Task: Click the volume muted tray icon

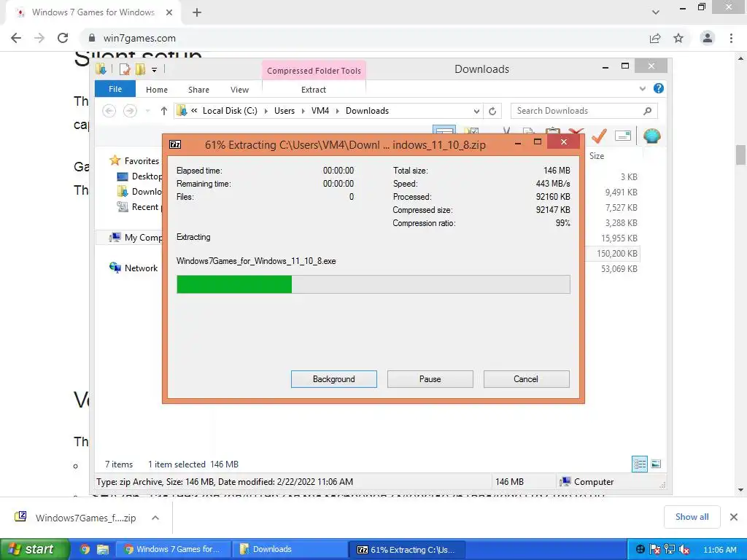Action: (x=684, y=550)
